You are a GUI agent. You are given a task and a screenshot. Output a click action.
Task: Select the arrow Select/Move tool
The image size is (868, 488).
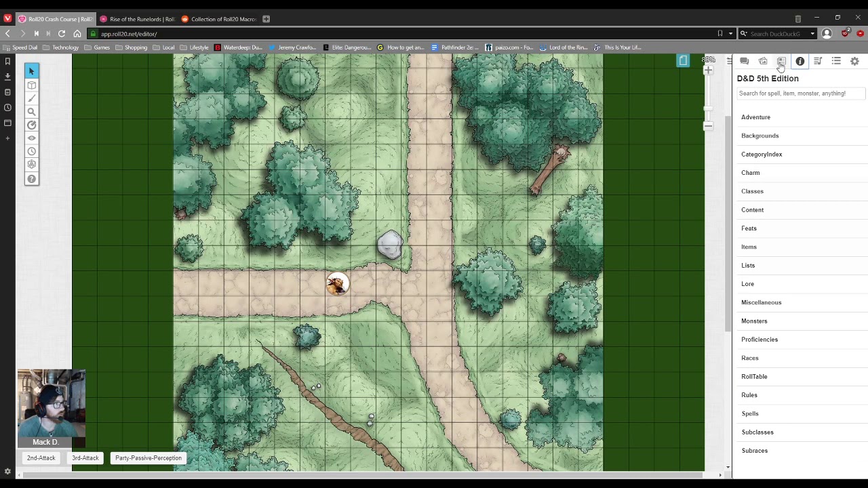click(31, 71)
